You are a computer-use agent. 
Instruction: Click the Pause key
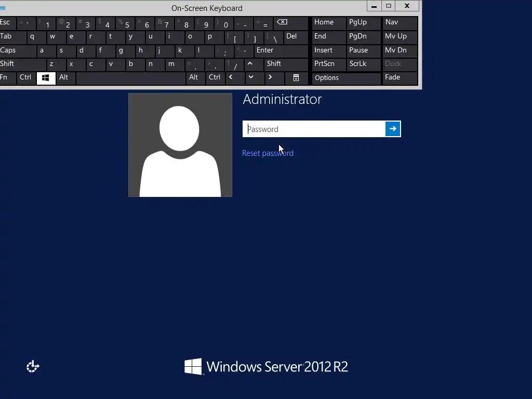pos(363,51)
